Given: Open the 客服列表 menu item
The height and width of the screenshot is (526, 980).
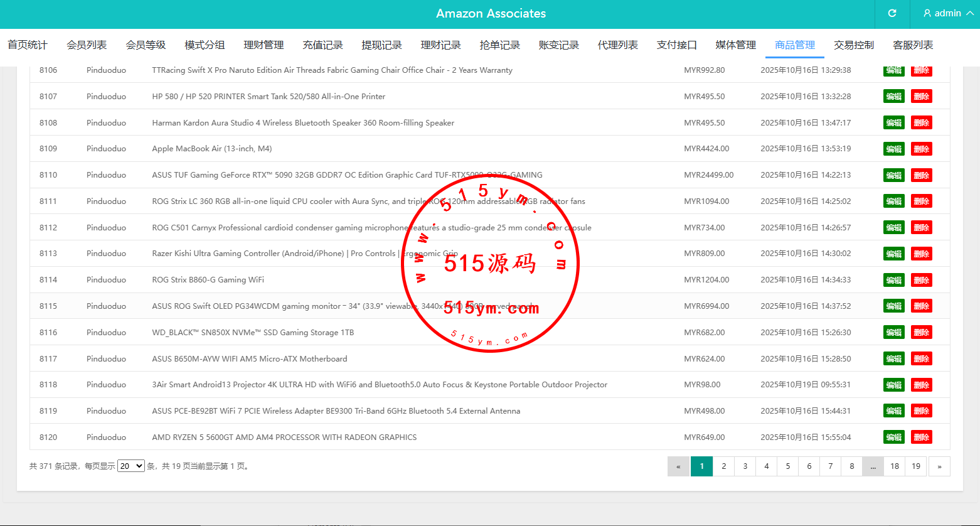Looking at the screenshot, I should tap(912, 45).
